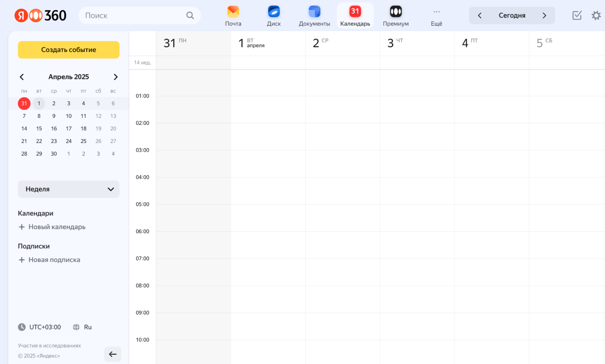The height and width of the screenshot is (364, 605).
Task: Navigate to next week arrow
Action: point(544,15)
